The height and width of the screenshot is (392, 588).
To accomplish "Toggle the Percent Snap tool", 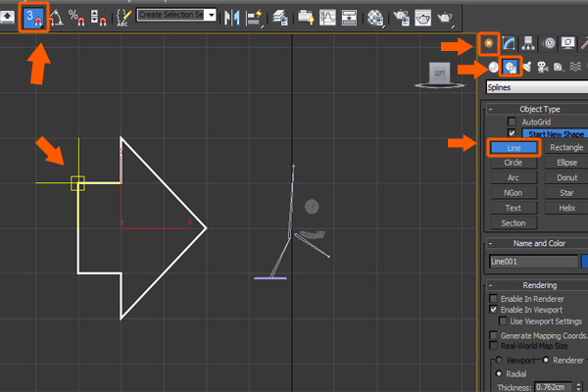I will tap(76, 18).
